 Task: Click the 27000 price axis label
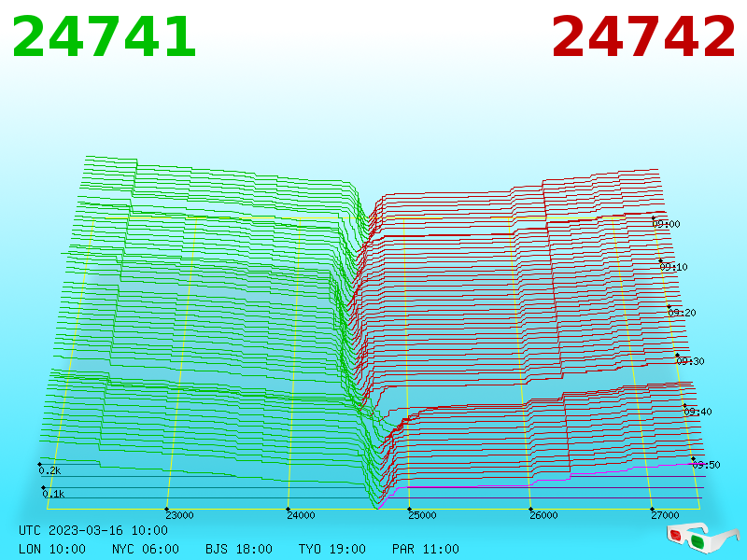coord(666,515)
